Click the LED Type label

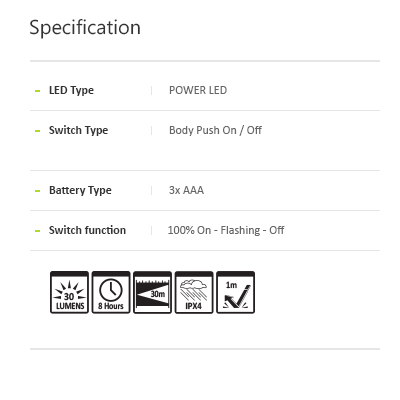(x=71, y=90)
